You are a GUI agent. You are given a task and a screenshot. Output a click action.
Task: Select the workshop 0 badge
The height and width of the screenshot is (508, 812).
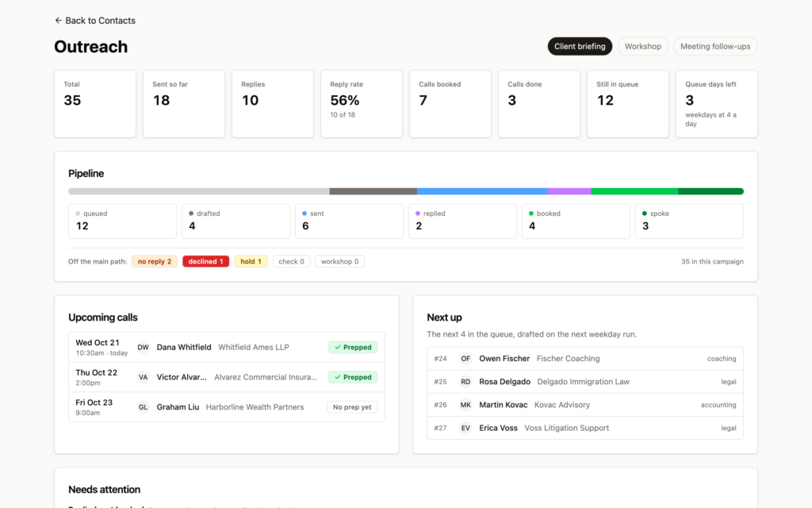[x=339, y=261]
